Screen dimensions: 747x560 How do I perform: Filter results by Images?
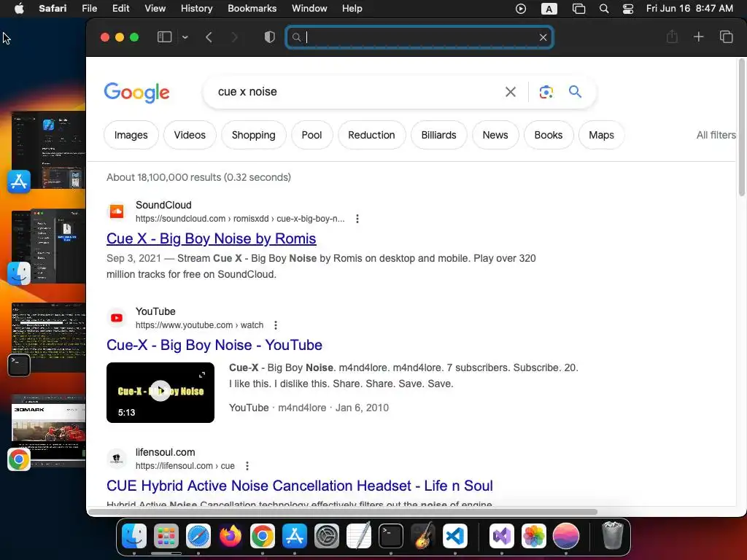(x=131, y=135)
